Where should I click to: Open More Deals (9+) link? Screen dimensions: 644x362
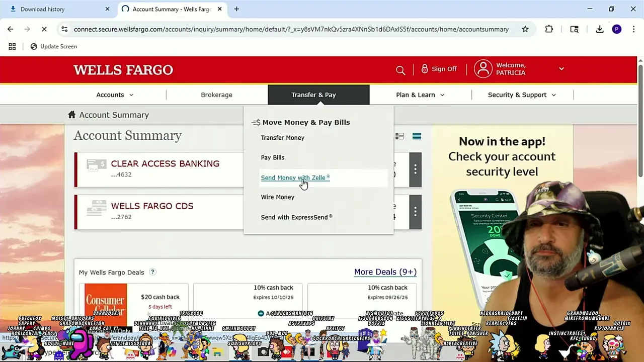click(x=385, y=272)
